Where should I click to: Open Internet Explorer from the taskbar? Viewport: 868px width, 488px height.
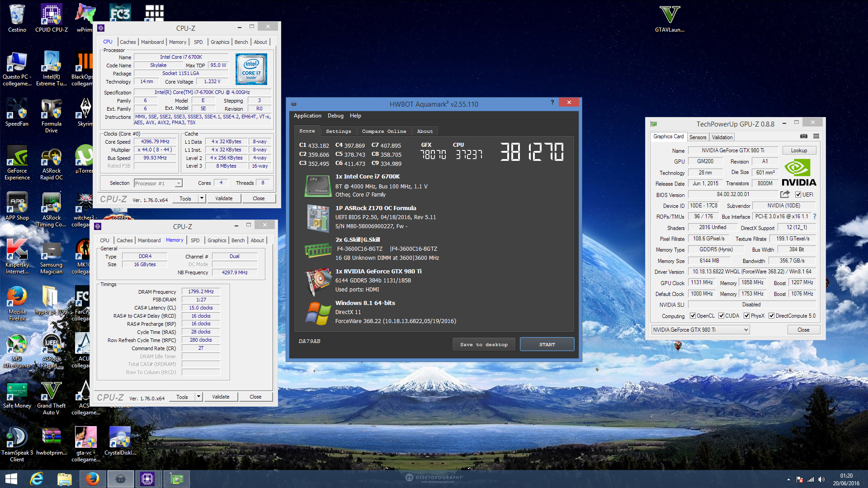click(x=37, y=479)
